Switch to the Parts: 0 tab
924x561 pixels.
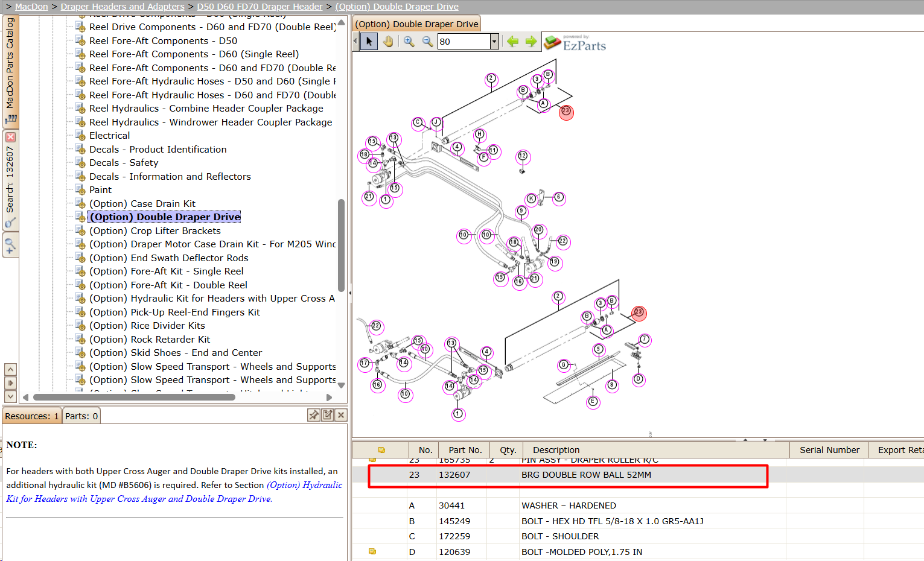81,416
